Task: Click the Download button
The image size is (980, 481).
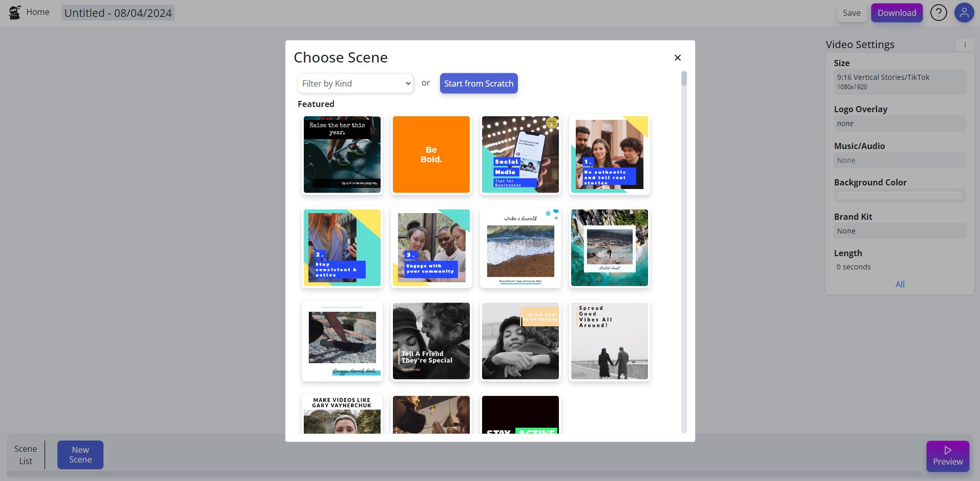Action: [897, 13]
